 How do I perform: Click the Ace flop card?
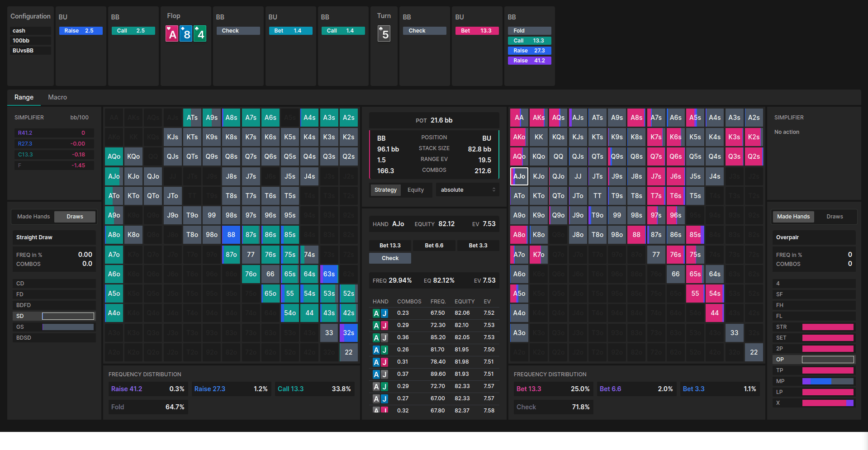[x=172, y=34]
